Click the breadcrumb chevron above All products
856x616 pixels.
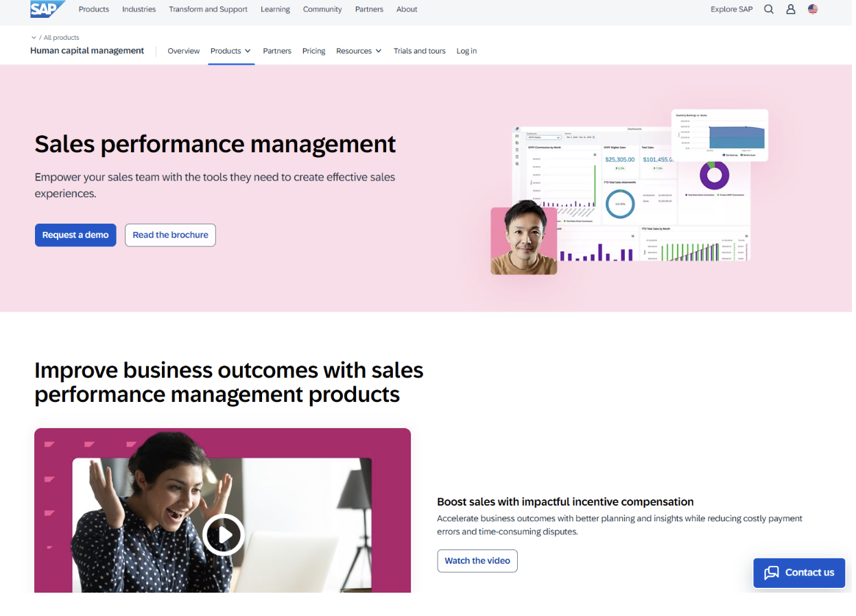[32, 38]
